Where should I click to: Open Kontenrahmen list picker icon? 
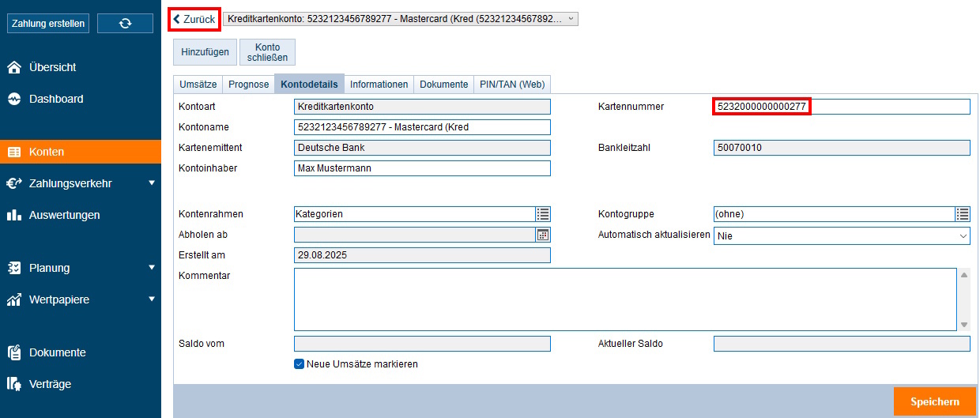tap(543, 214)
